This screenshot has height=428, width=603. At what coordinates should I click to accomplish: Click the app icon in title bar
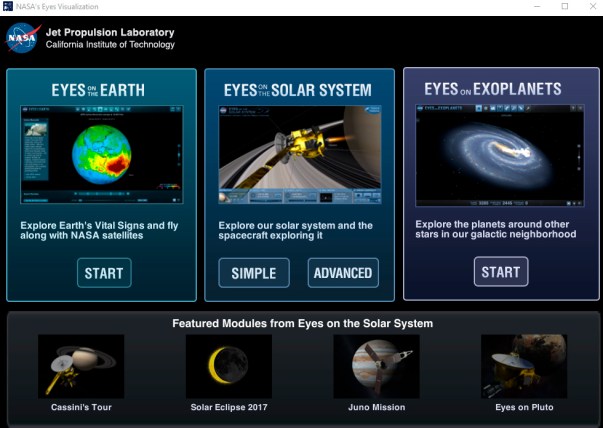tap(8, 7)
